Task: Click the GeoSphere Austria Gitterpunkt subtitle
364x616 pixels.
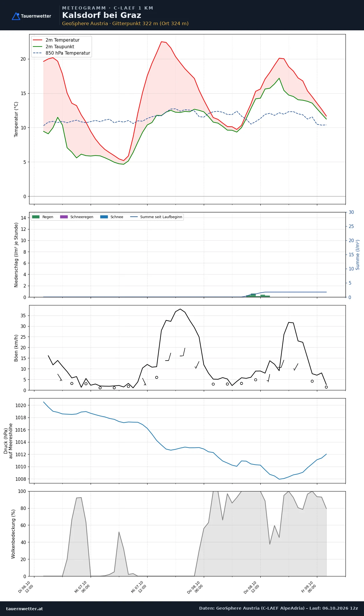Action: [125, 24]
